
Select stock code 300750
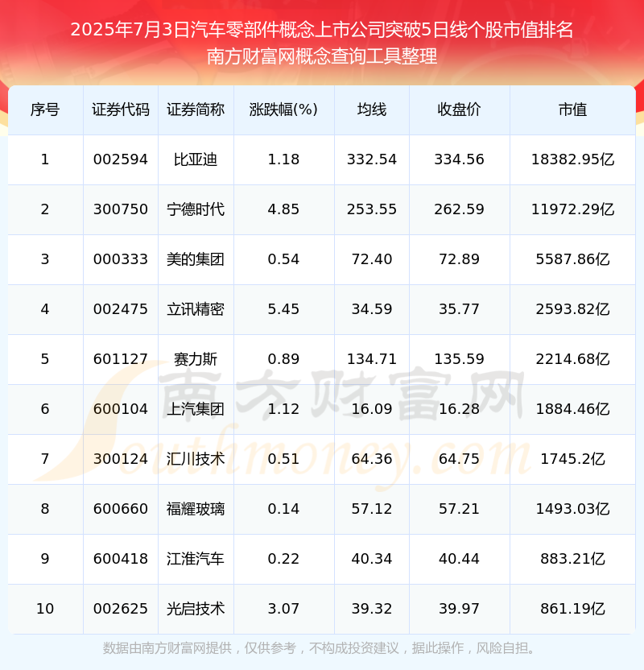pyautogui.click(x=121, y=209)
